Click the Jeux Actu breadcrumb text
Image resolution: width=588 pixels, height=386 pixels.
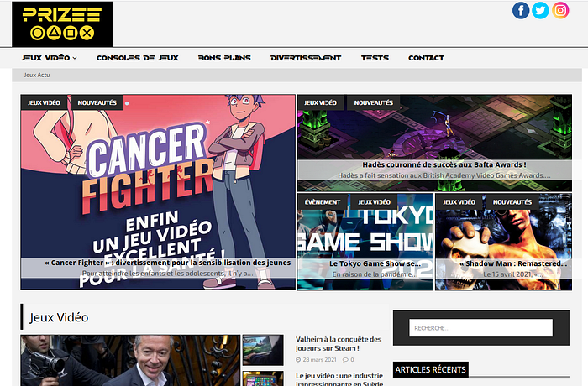[x=37, y=75]
